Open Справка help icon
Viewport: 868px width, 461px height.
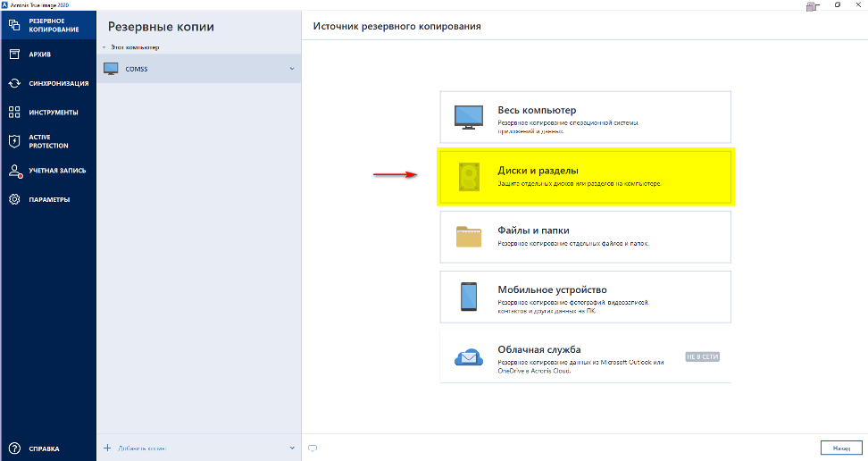click(x=14, y=448)
